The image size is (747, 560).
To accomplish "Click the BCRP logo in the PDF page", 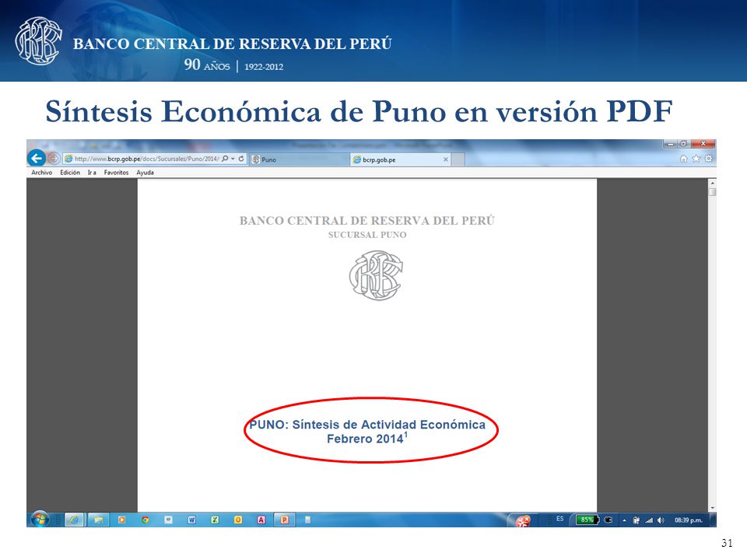I will [376, 275].
